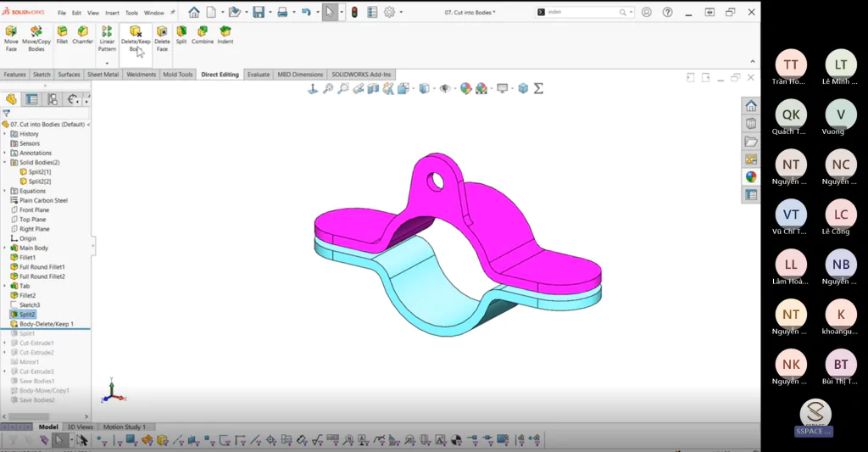868x452 pixels.
Task: Open the Section View tool
Action: coord(373,89)
